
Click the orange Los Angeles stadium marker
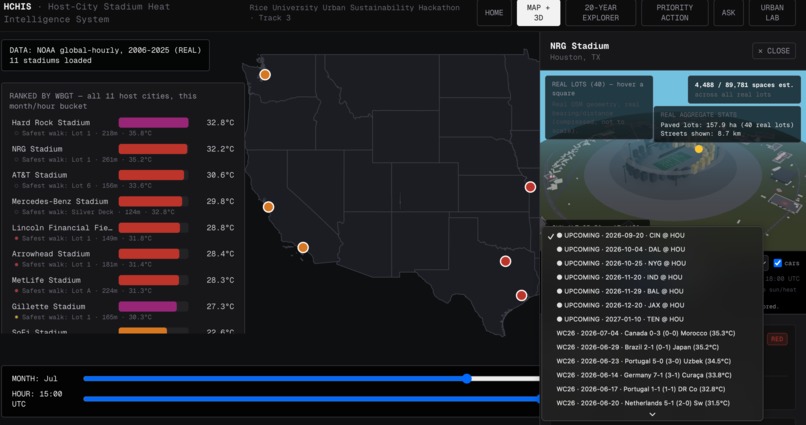pyautogui.click(x=303, y=248)
